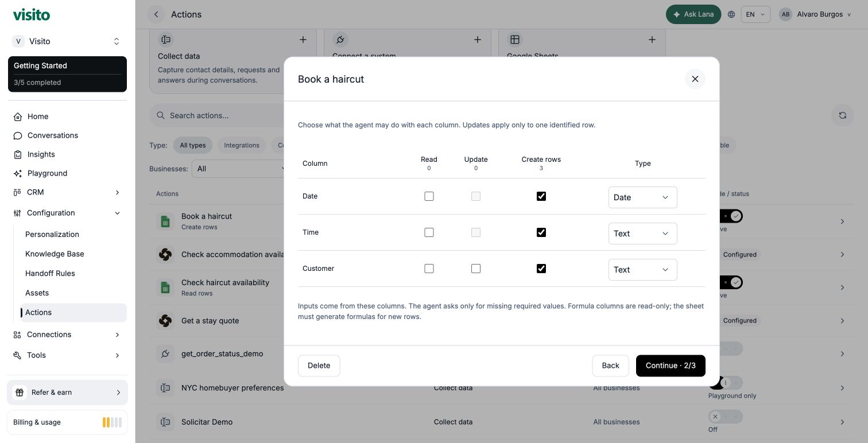Uncheck Create rows for the Customer column
The image size is (868, 443).
coord(541,269)
